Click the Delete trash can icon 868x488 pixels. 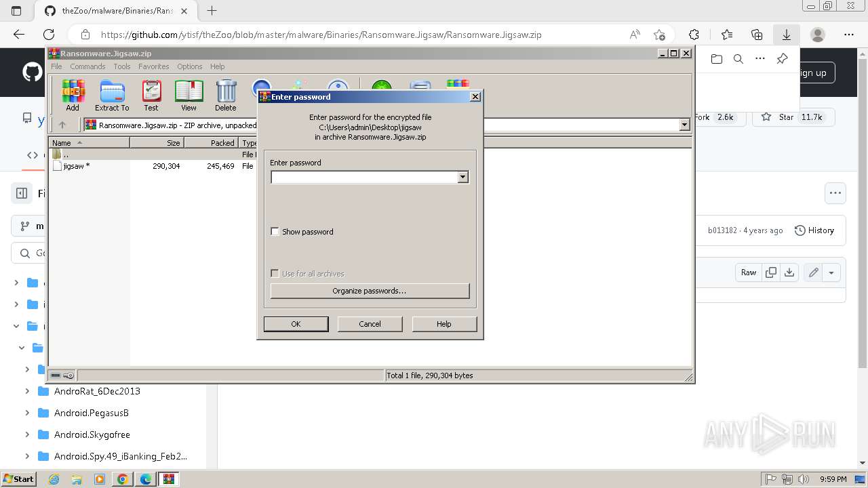pos(226,95)
